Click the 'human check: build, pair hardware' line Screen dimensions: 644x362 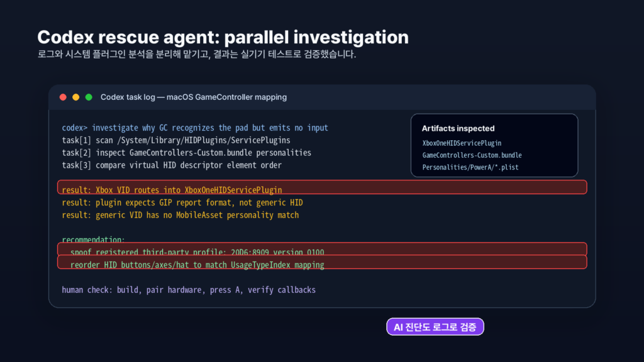tap(189, 290)
